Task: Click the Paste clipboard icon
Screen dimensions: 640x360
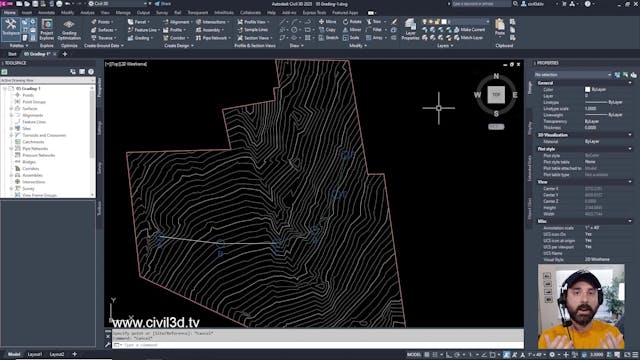Action: click(500, 27)
